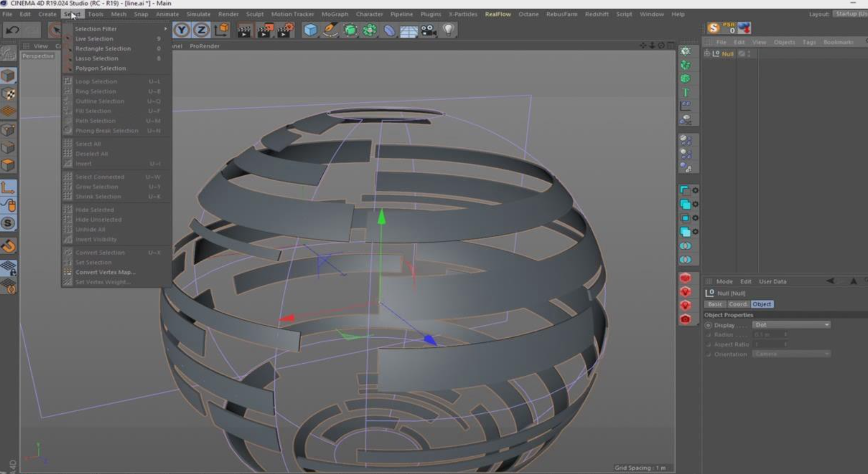Select the spline Pen tool icon
Viewport: 868px width, 474px height.
[330, 30]
